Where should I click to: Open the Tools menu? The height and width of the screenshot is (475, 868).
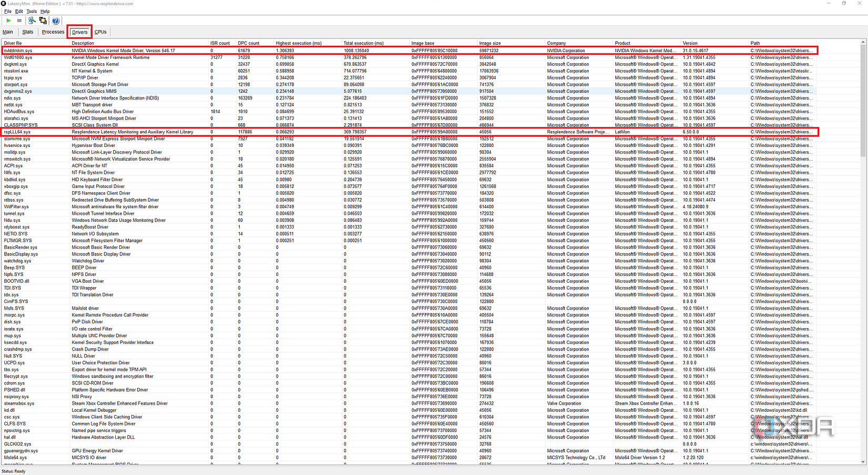(31, 11)
